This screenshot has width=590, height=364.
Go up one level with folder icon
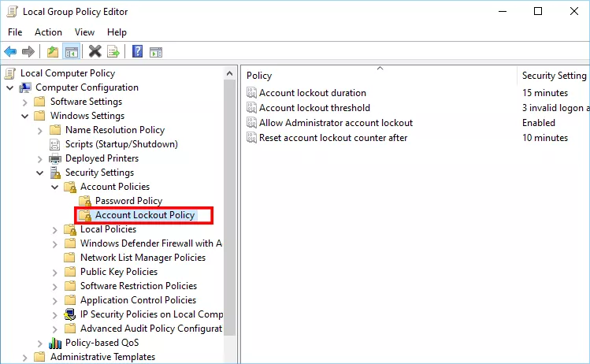52,51
